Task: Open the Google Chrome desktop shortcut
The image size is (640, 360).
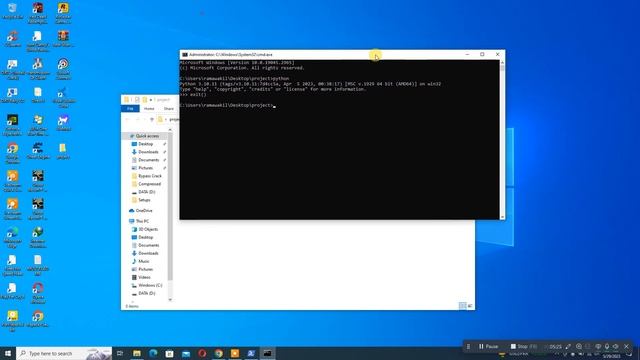Action: point(12,152)
